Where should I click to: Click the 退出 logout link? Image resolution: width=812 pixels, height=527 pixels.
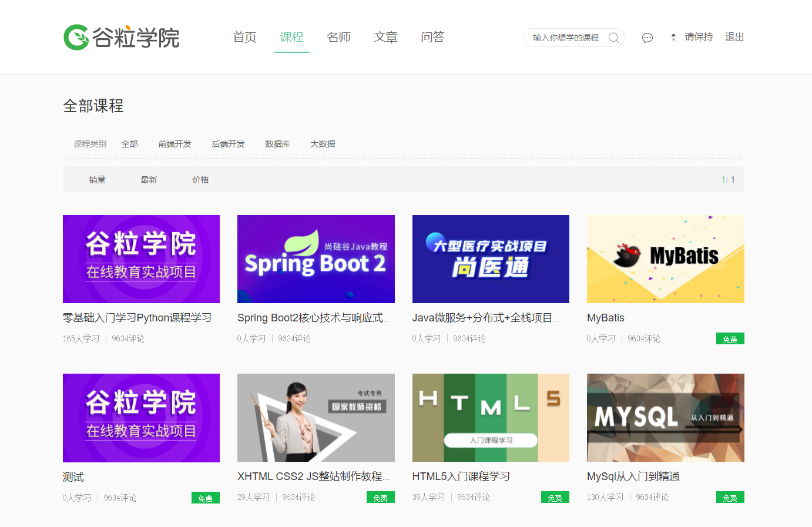click(734, 37)
